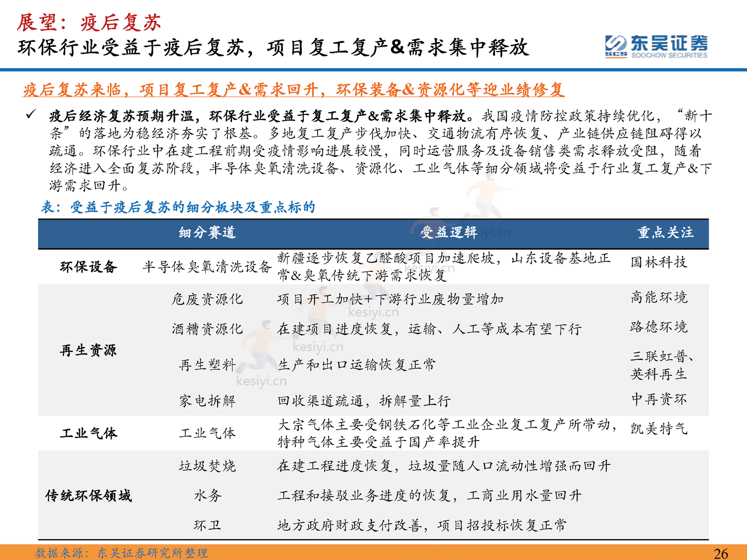Select bold sentence '疫后经济复苏预期升温'
Screen dimensions: 747x560
click(x=121, y=116)
